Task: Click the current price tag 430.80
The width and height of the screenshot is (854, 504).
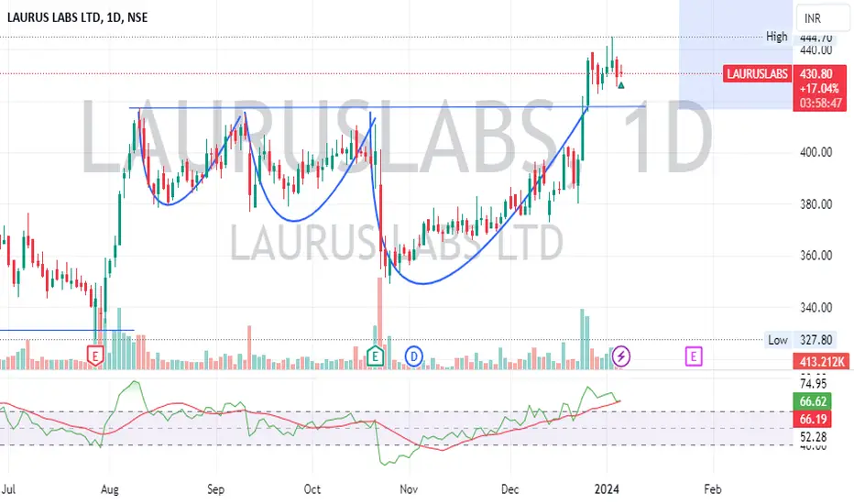Action: [x=816, y=73]
